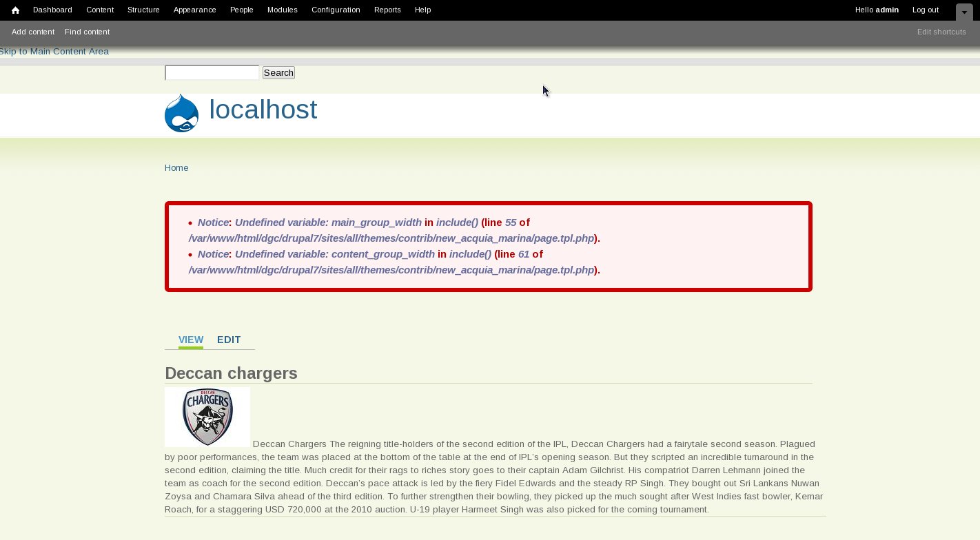Open the Reports menu
The image size is (980, 540).
tap(387, 10)
